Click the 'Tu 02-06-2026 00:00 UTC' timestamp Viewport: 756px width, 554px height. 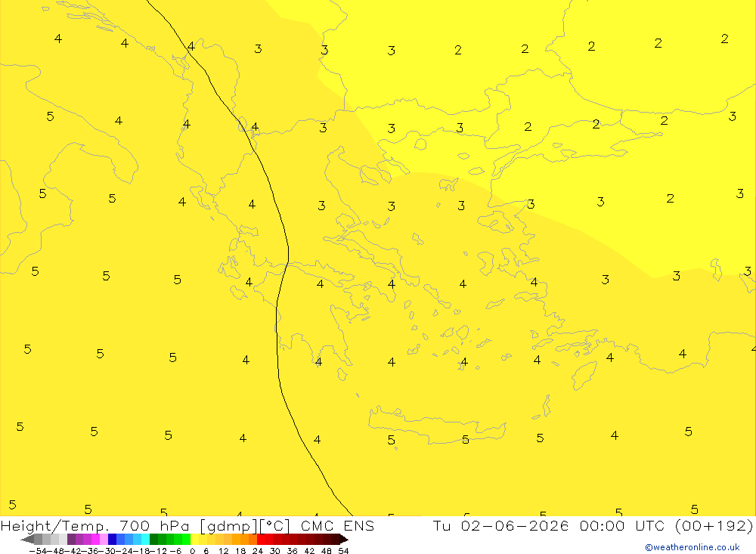point(549,525)
